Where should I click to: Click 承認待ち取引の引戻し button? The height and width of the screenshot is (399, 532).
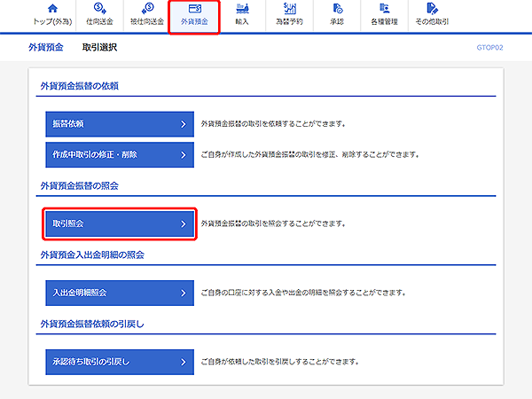[120, 362]
